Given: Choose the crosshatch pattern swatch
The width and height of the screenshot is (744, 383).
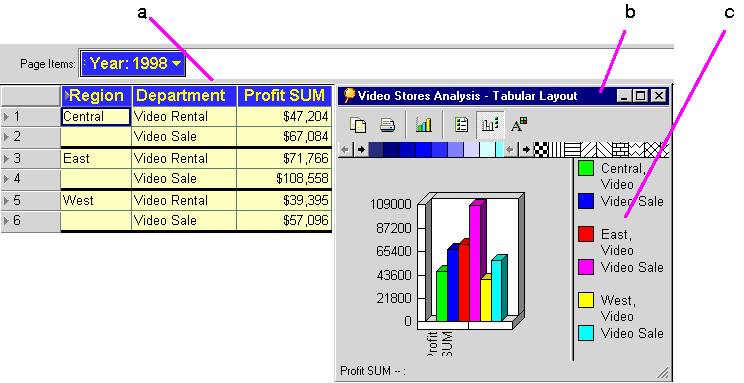Looking at the screenshot, I should tap(651, 150).
